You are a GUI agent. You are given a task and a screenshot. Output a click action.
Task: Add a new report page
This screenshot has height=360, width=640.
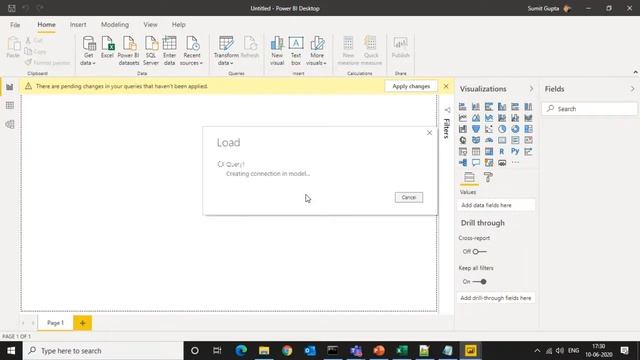click(82, 323)
